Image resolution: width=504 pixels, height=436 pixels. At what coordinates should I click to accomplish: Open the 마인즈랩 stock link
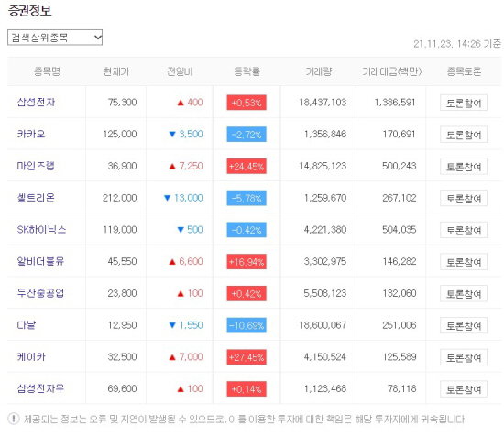click(x=36, y=166)
